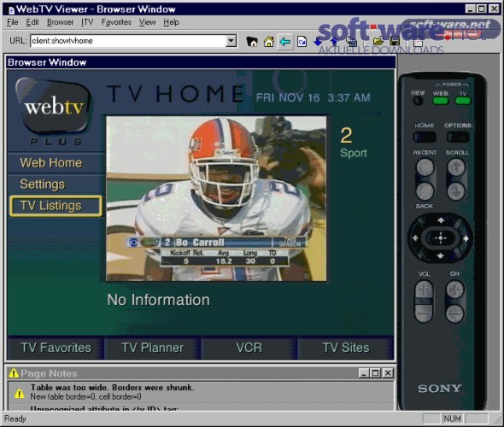Minimize the WebTV Viewer window

click(x=470, y=9)
